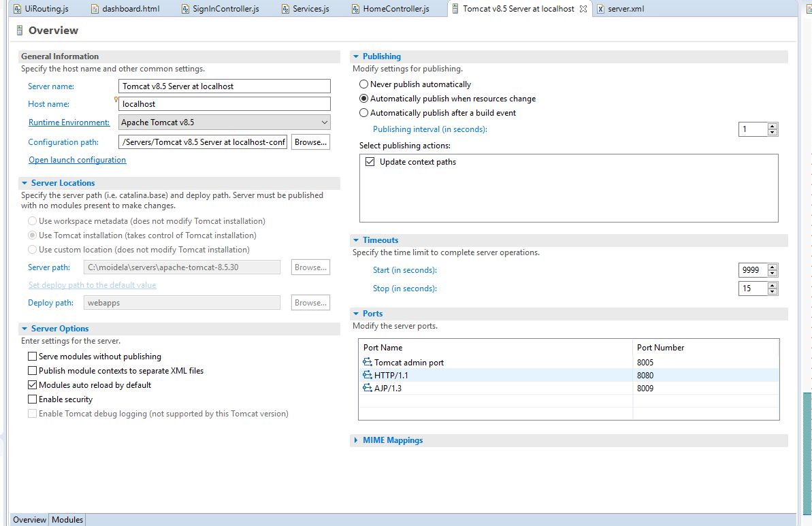
Task: Close the Tomcat v8.5 Server editor tab
Action: coord(583,9)
